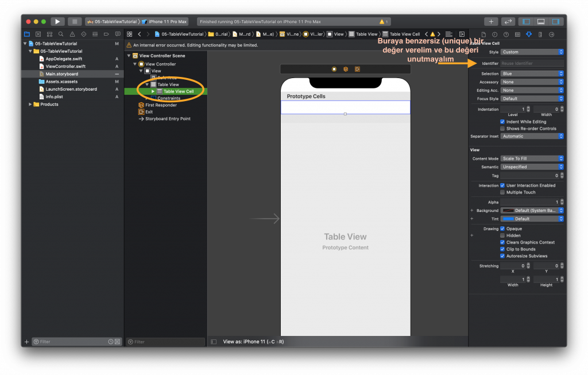Click View as: iPhone 11 button
The image size is (588, 375).
253,342
